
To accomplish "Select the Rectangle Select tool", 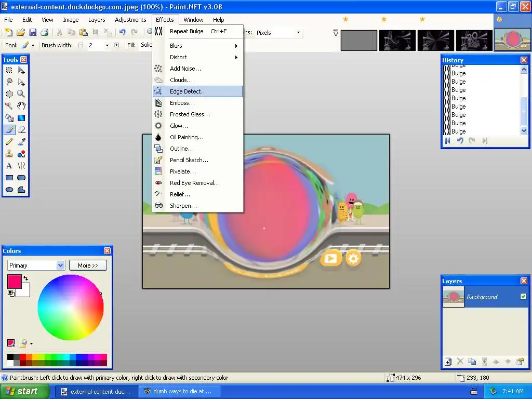I will [x=9, y=70].
